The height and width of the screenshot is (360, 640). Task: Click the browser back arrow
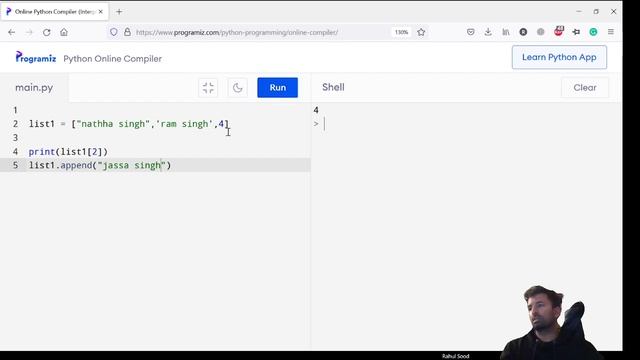click(x=11, y=32)
